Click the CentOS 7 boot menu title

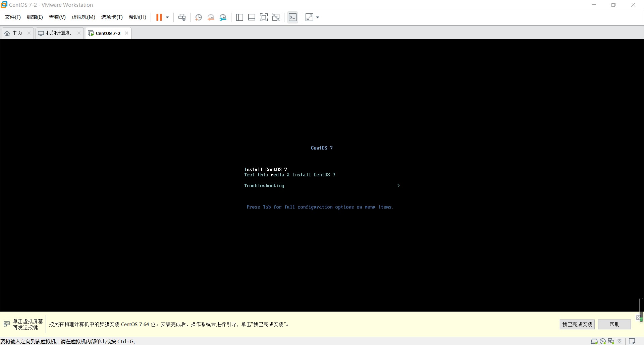click(x=322, y=148)
